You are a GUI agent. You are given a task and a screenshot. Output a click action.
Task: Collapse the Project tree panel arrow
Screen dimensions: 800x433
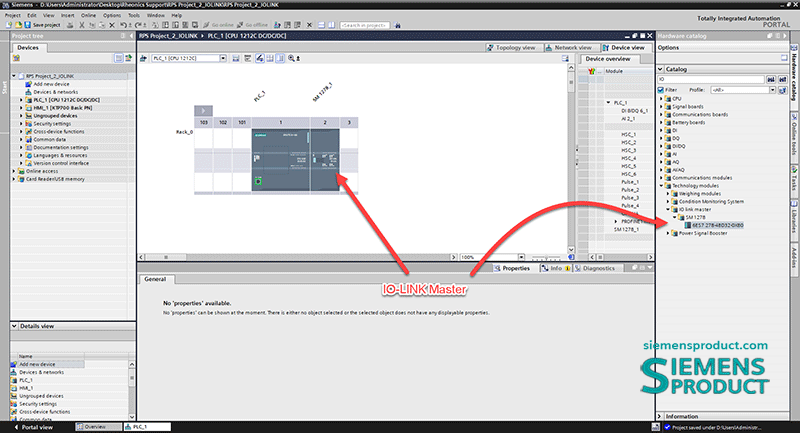(x=132, y=36)
